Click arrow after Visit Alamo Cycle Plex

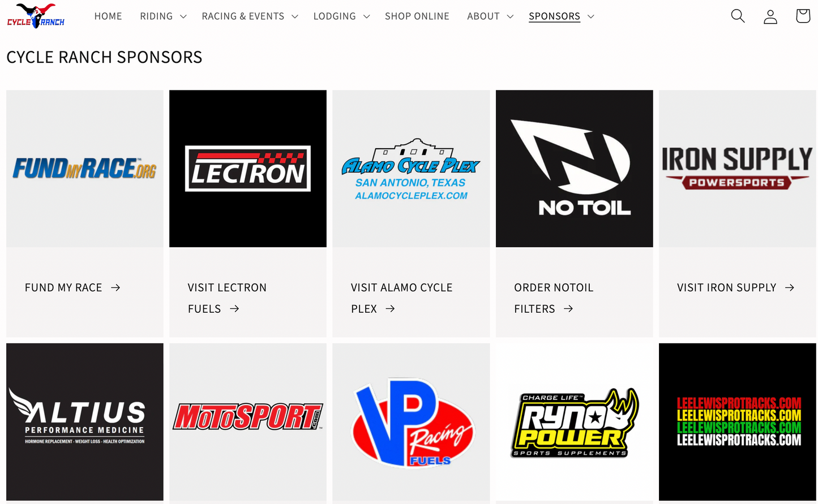390,309
